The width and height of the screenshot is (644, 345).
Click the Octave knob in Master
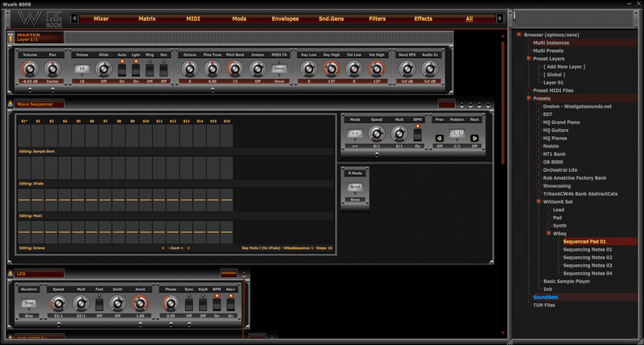pos(189,69)
